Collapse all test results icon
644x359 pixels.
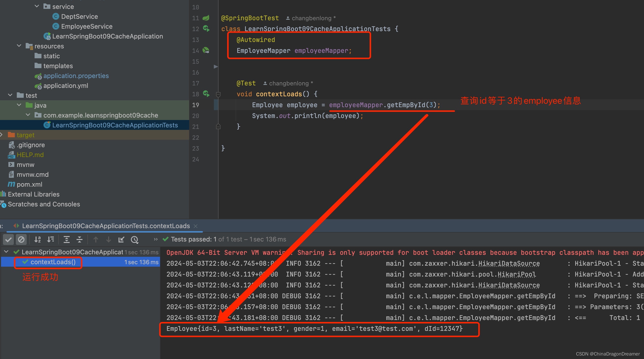(x=80, y=239)
